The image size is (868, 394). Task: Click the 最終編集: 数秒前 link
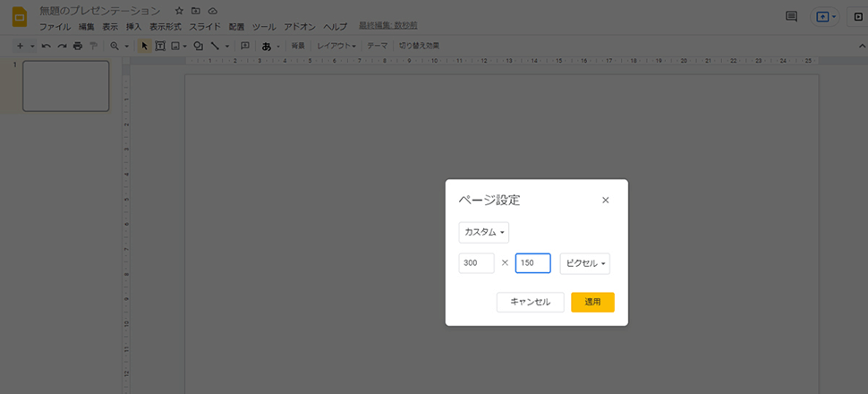(388, 25)
